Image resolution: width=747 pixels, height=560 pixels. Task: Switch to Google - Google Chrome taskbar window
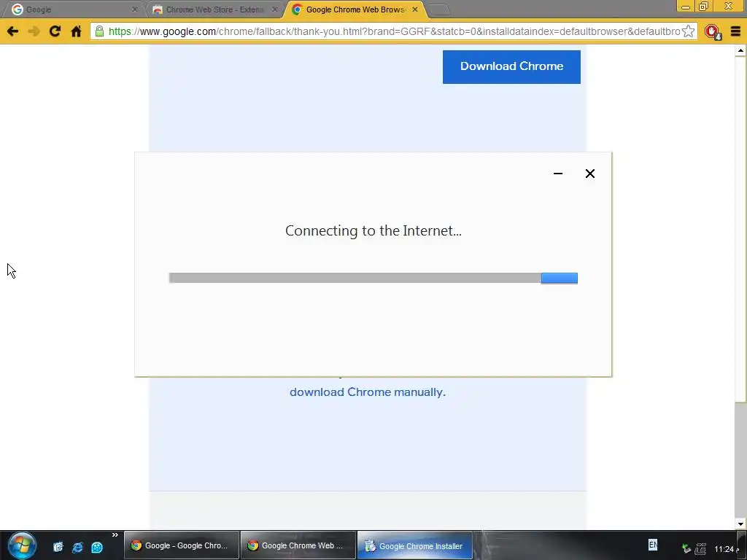coord(182,545)
